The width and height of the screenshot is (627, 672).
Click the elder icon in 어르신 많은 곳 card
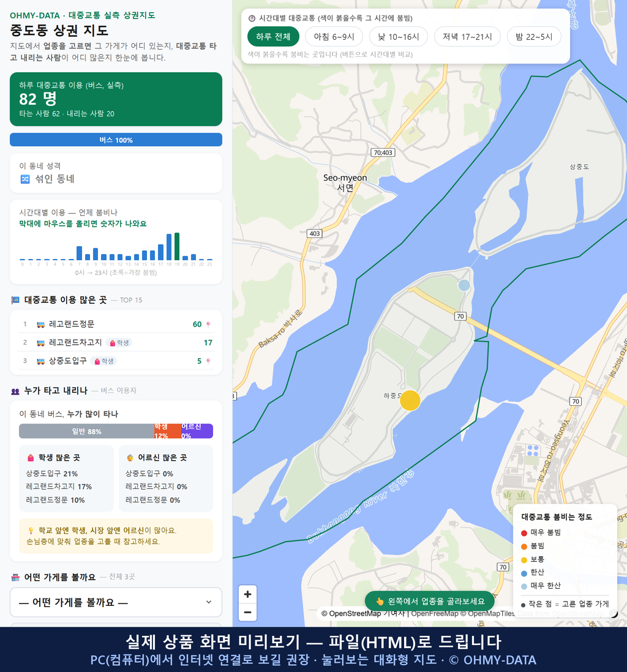pos(130,458)
